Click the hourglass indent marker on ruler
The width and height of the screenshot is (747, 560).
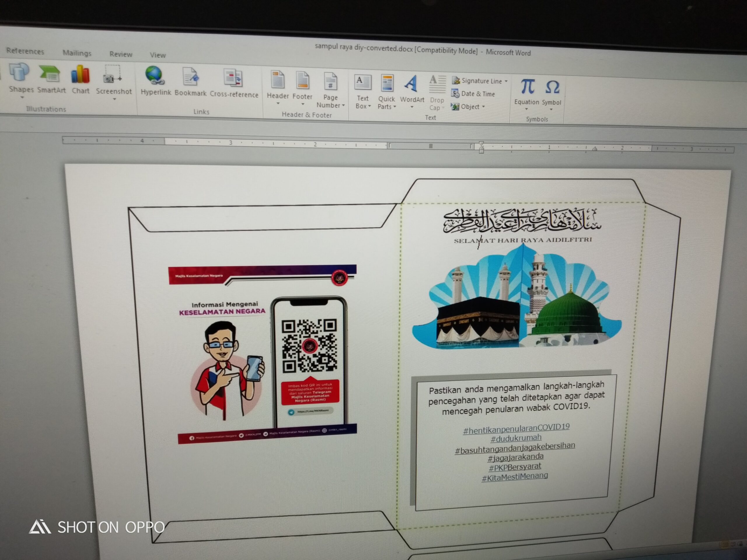point(481,147)
